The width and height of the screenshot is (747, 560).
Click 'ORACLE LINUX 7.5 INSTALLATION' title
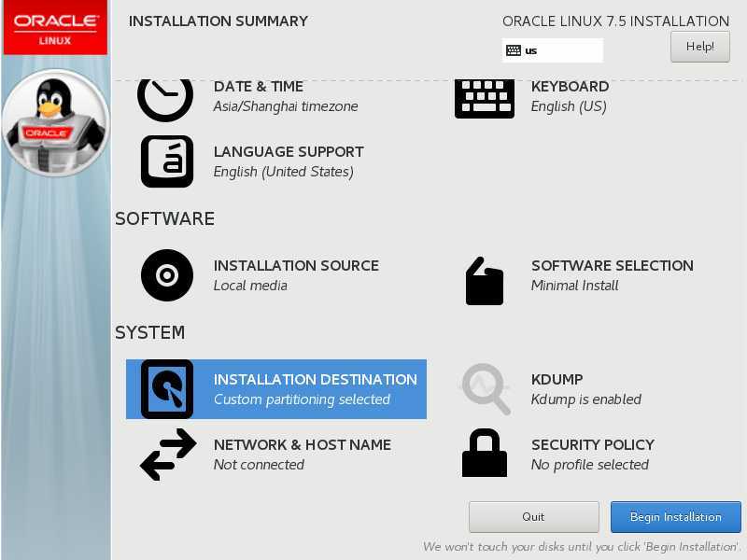click(616, 21)
